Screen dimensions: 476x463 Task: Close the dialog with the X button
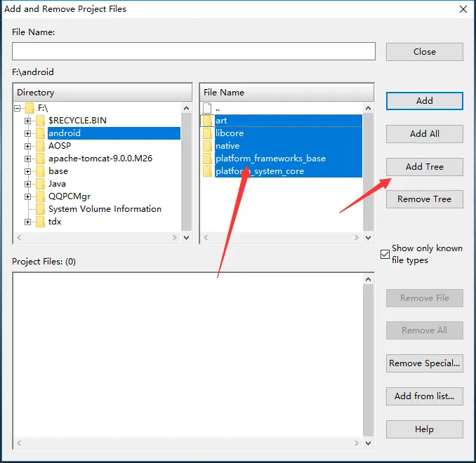(463, 9)
